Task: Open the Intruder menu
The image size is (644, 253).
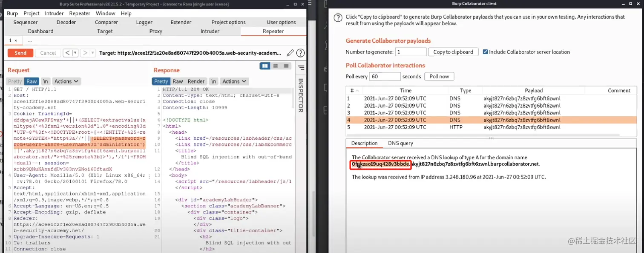Action: pyautogui.click(x=55, y=13)
